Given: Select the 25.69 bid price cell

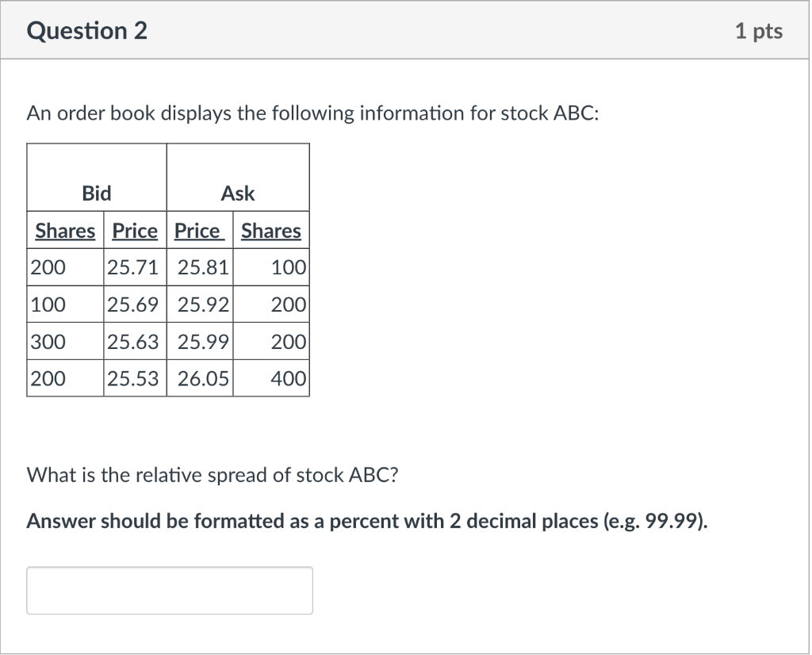Looking at the screenshot, I should pos(135,305).
